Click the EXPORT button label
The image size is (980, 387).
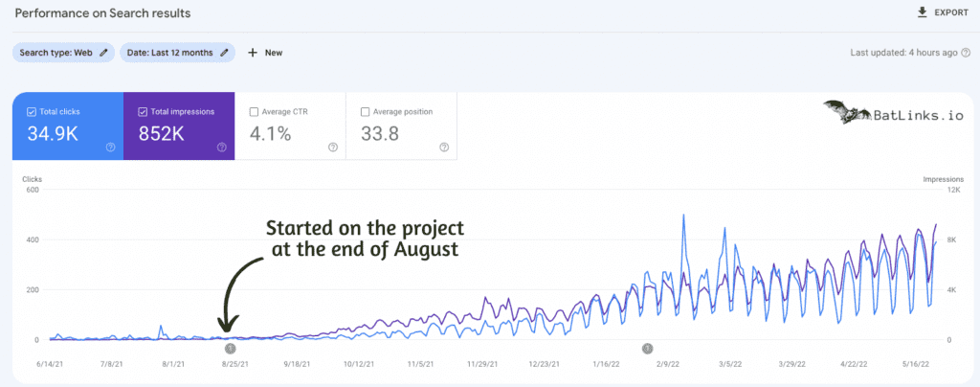951,12
